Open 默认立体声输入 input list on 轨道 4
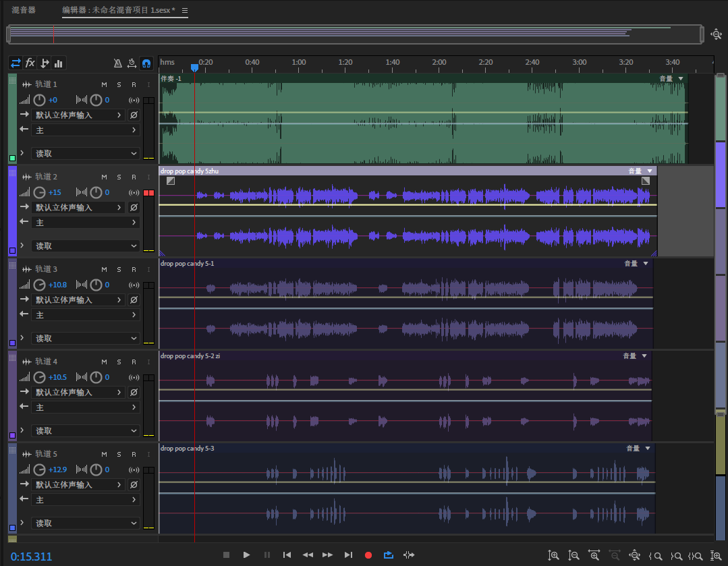 tap(78, 393)
